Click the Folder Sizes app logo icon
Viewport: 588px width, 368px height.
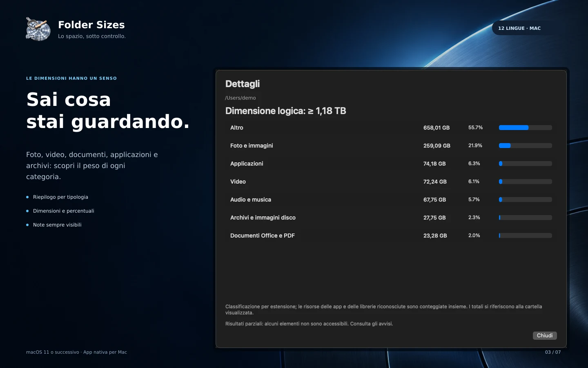[x=38, y=29]
